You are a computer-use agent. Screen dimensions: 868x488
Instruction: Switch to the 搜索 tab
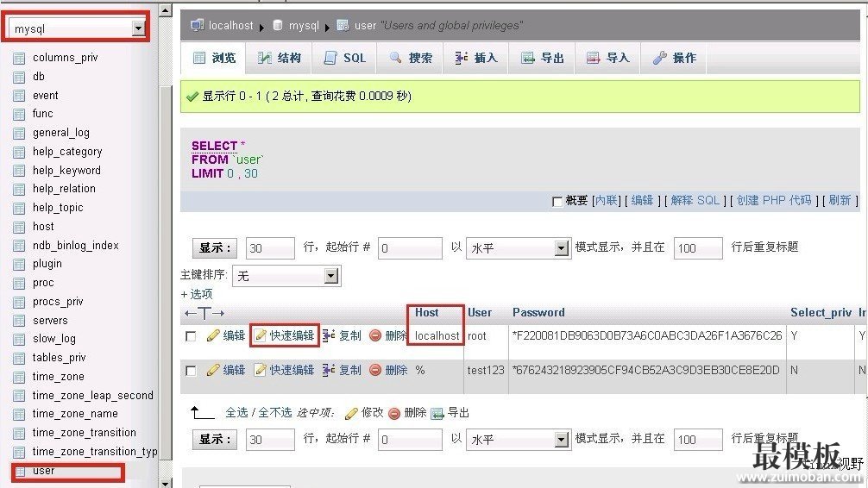pyautogui.click(x=410, y=58)
